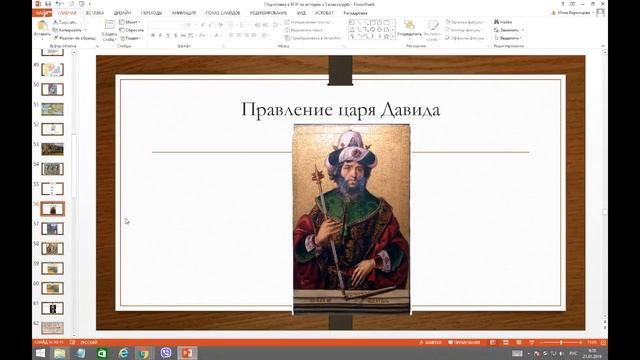The image size is (640, 360).
Task: Click Format Painter (Формат по образцу)
Action: pyautogui.click(x=74, y=38)
